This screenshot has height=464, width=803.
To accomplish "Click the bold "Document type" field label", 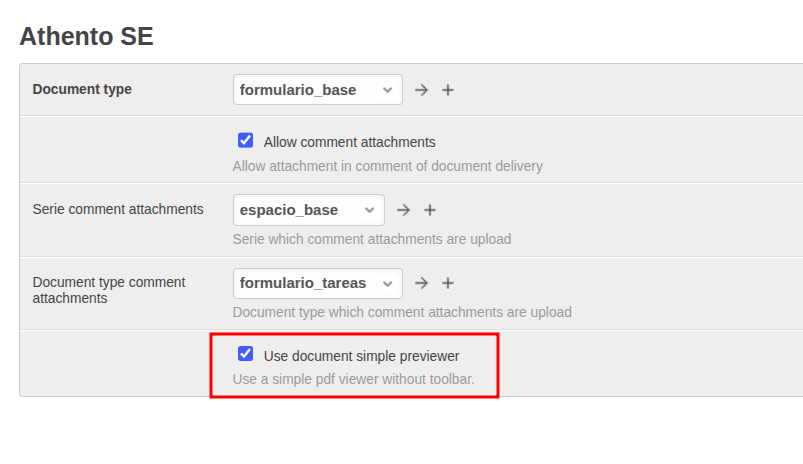I will pyautogui.click(x=82, y=89).
